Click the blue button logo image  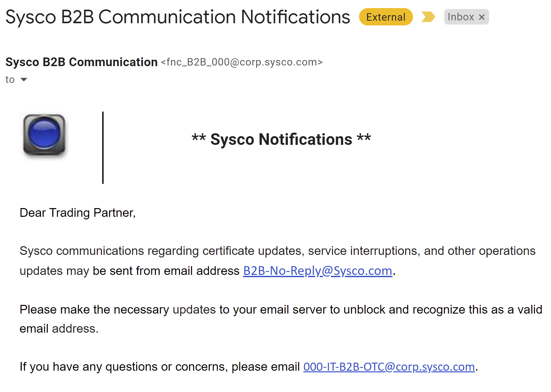(x=44, y=135)
